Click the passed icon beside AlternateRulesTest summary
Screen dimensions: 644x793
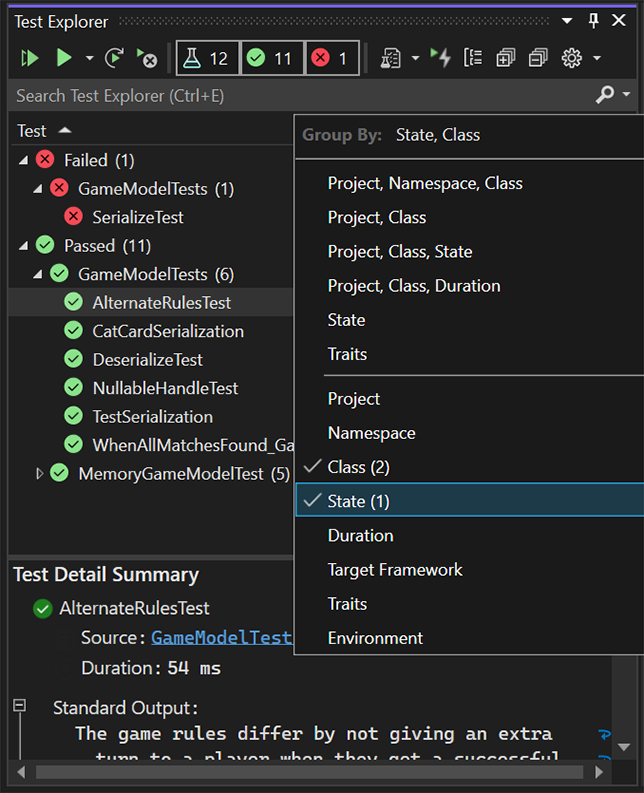click(x=43, y=608)
